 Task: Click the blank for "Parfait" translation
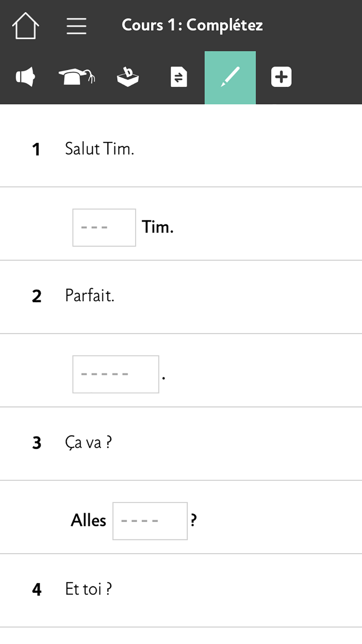pyautogui.click(x=116, y=374)
